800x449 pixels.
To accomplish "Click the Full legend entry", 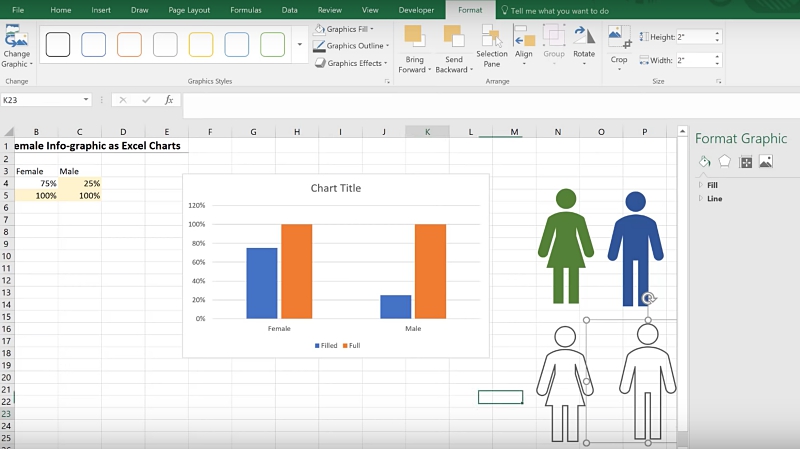I will point(352,345).
